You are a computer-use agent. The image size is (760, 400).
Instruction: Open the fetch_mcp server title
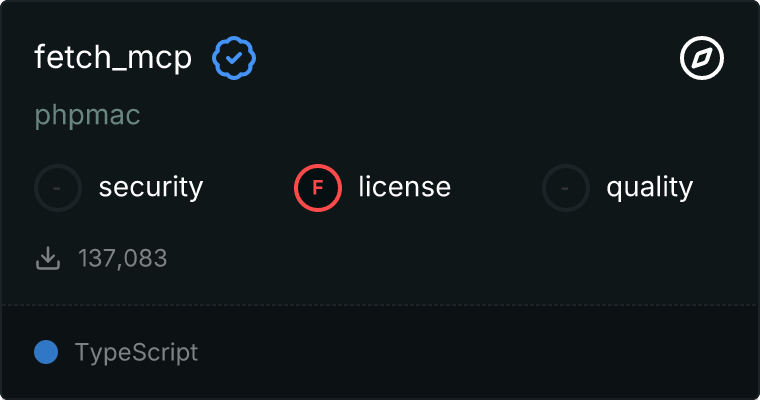coord(113,59)
